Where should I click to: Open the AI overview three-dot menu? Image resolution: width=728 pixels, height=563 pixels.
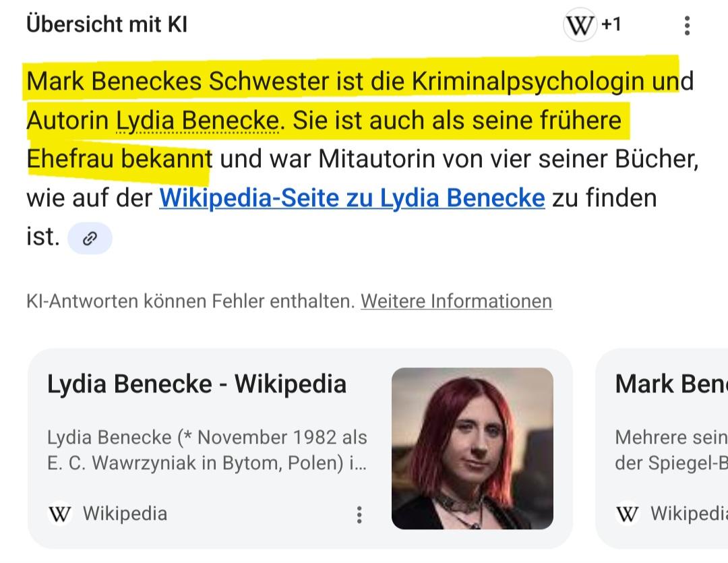click(x=687, y=26)
